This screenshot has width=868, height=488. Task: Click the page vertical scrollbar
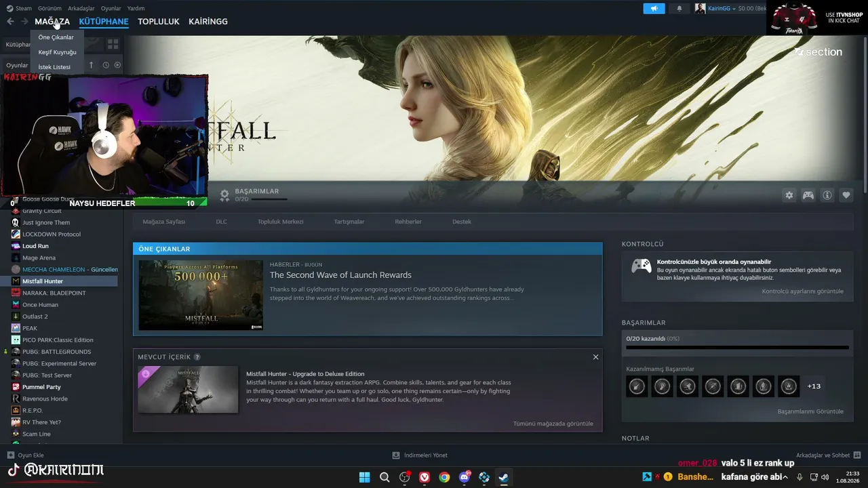(865, 115)
